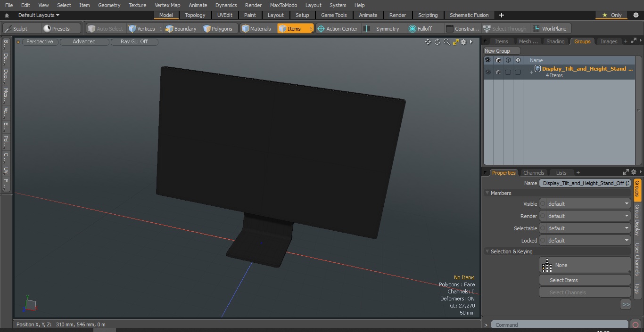Screen dimensions: 644x332
Task: Open the Perspective view dropdown
Action: pyautogui.click(x=40, y=41)
